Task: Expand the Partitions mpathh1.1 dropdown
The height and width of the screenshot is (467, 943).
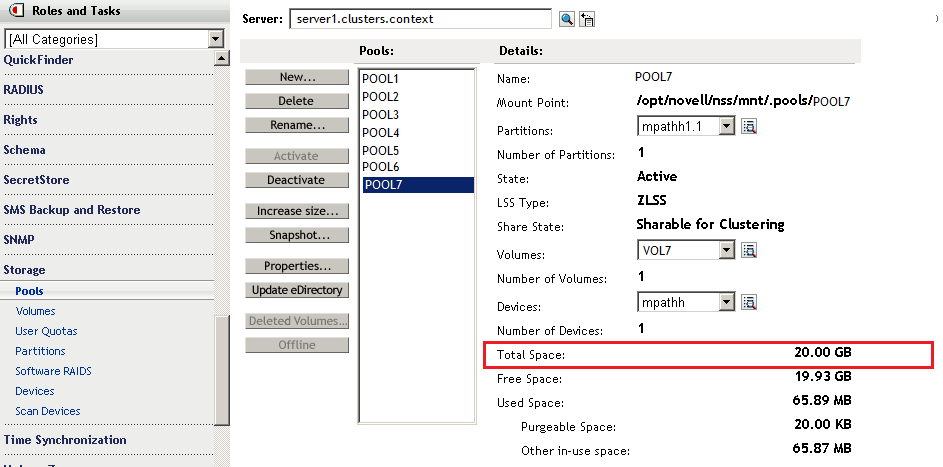Action: [x=726, y=126]
